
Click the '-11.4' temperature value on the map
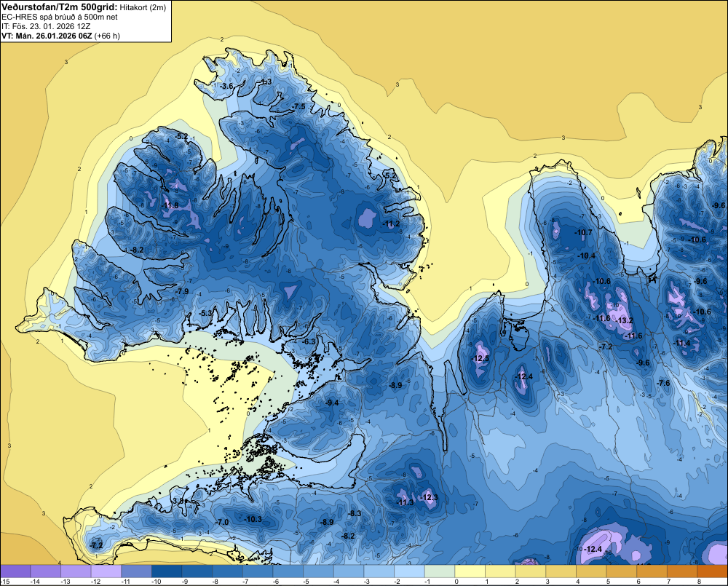682,343
